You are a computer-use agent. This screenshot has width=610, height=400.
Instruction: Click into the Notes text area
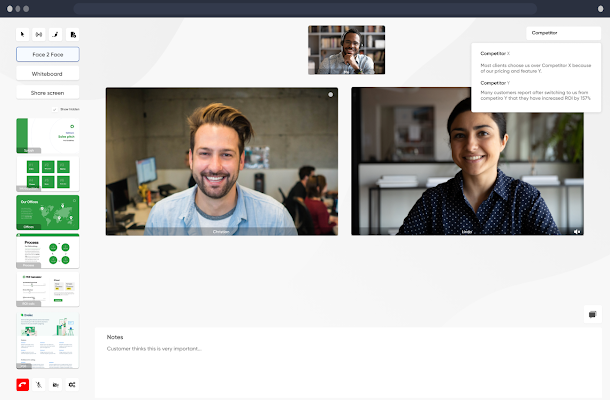click(348, 363)
